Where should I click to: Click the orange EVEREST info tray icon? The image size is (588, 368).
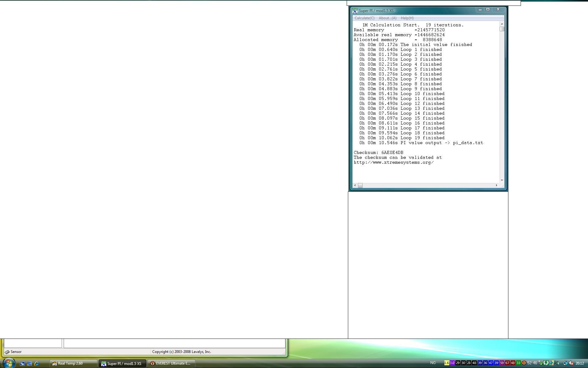point(524,363)
